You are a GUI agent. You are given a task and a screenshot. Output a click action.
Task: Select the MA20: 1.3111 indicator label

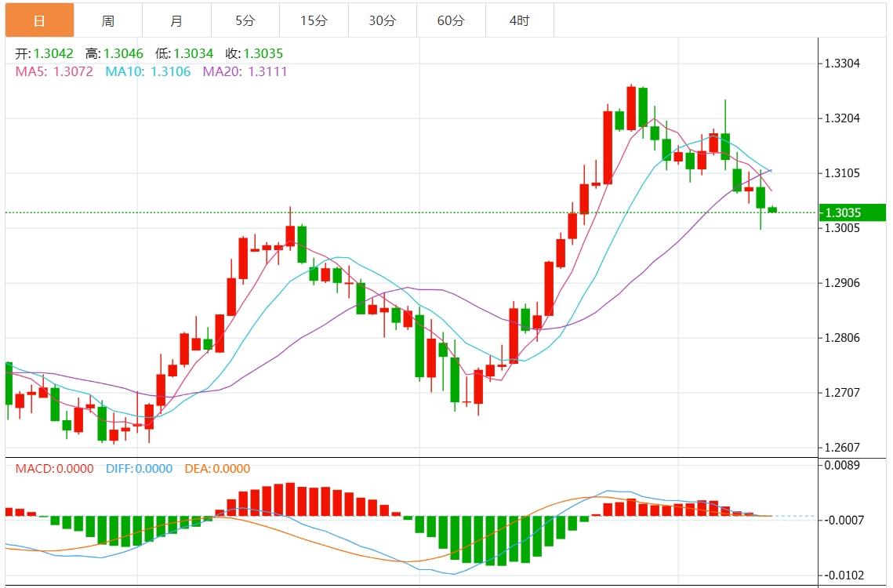(245, 71)
